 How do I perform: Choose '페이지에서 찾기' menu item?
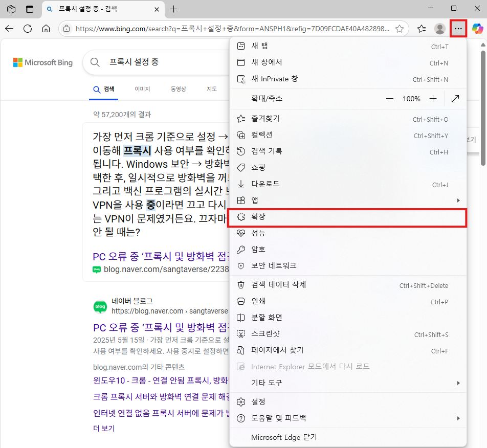point(348,350)
